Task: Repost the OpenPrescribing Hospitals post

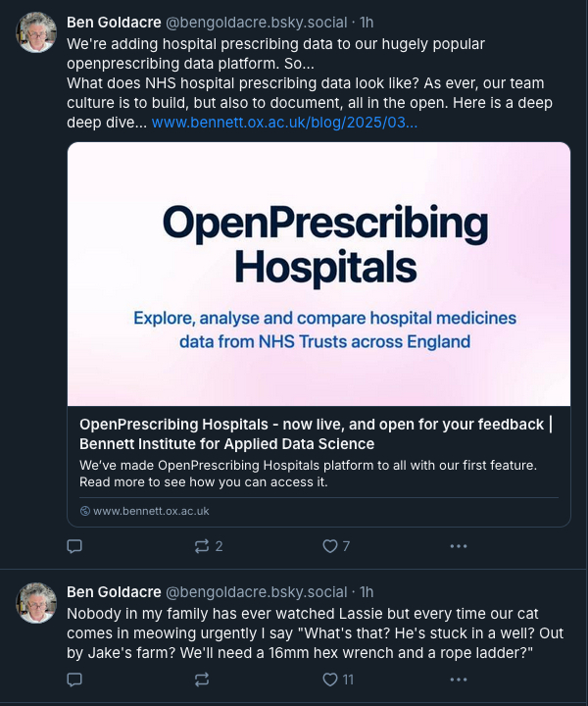Action: (203, 546)
